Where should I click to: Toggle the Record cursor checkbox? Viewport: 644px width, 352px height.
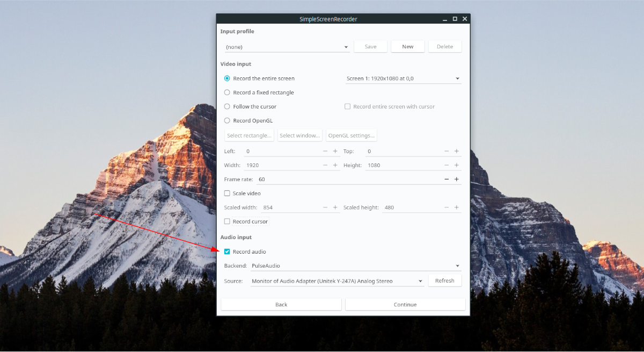pyautogui.click(x=246, y=221)
